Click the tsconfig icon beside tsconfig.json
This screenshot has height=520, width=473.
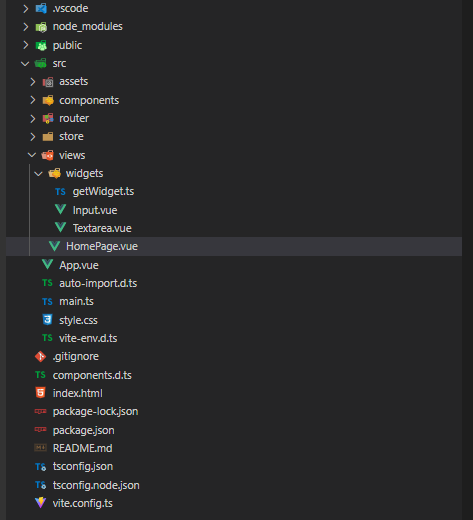pyautogui.click(x=41, y=467)
